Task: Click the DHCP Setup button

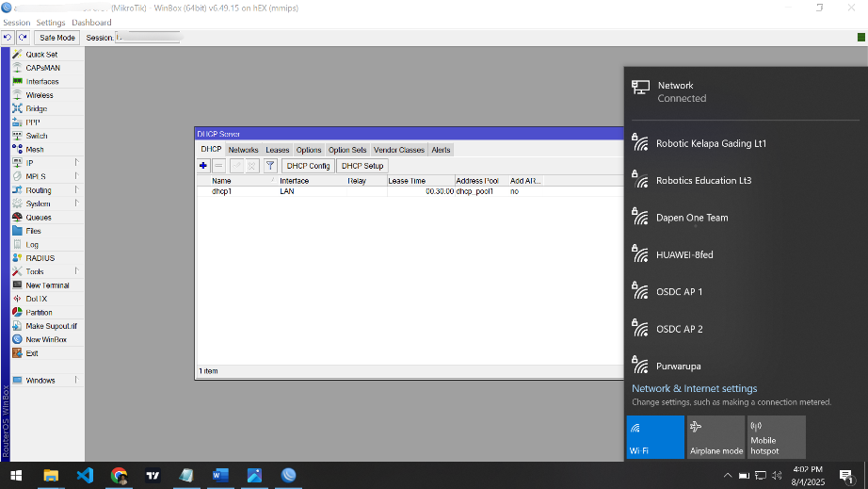Action: click(362, 166)
